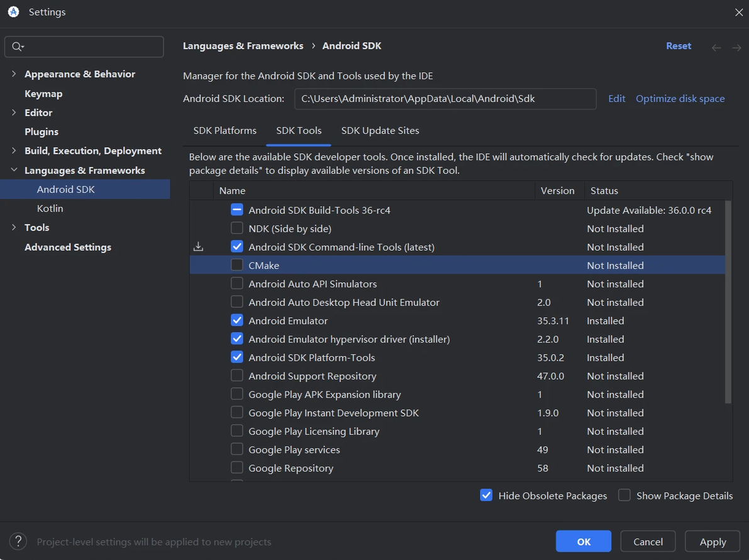This screenshot has height=560, width=749.
Task: Select Android SDK in sidebar
Action: tap(85, 189)
